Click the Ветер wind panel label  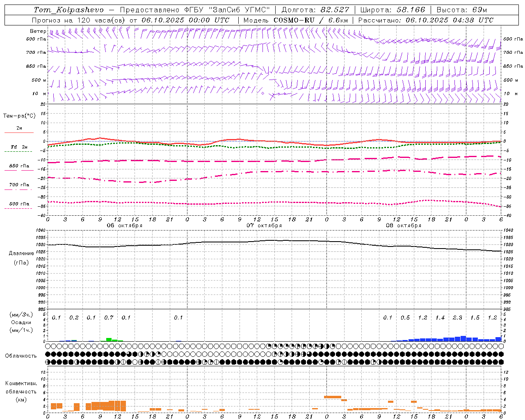pyautogui.click(x=38, y=31)
